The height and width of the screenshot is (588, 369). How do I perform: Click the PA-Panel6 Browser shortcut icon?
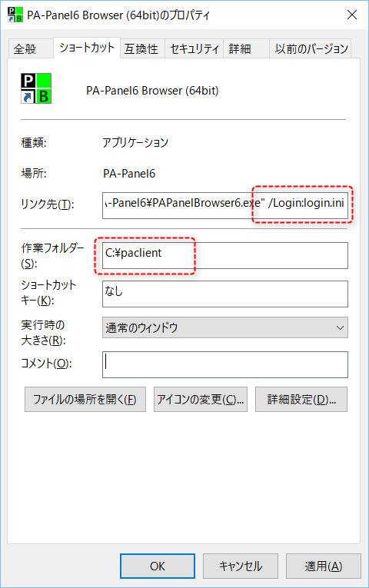coord(36,88)
